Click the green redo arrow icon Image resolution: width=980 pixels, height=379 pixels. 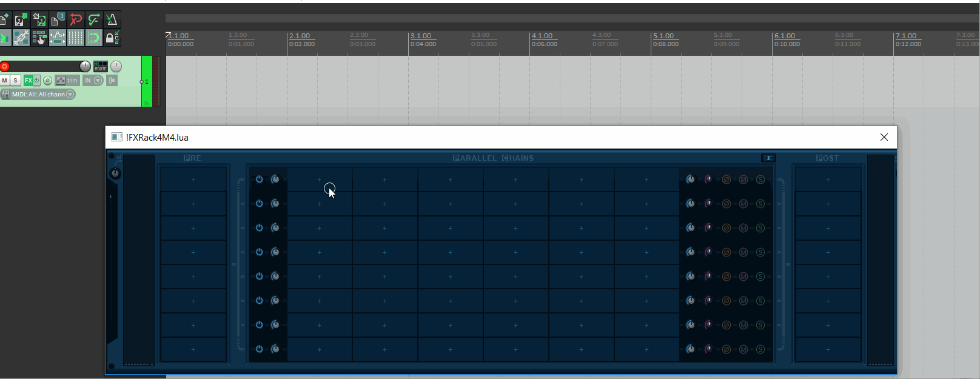point(94,20)
